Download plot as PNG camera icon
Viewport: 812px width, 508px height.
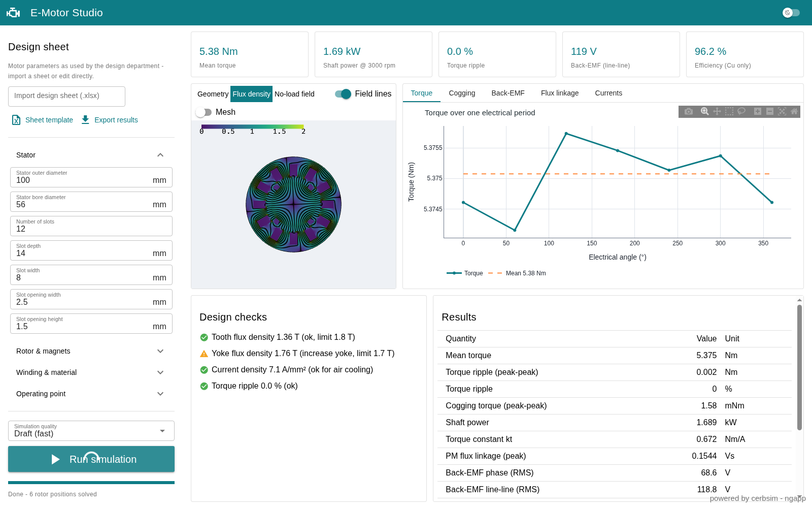coord(688,111)
